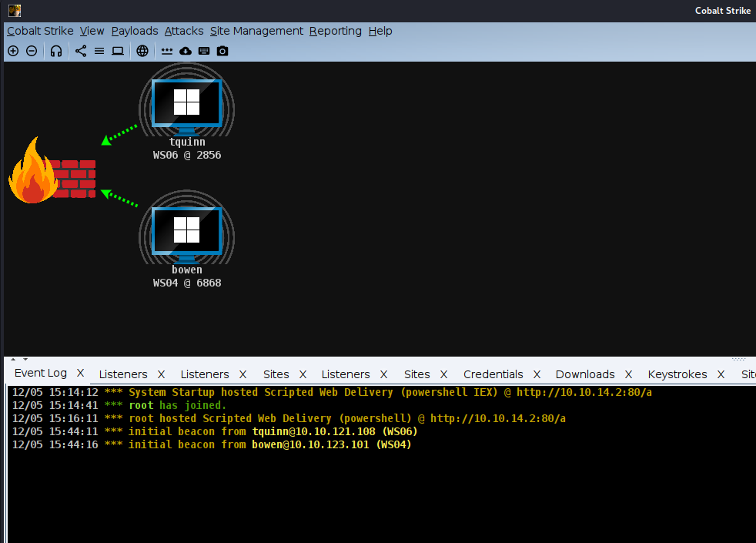Viewport: 756px width, 543px height.
Task: Open screenshots with the camera icon
Action: click(x=222, y=51)
